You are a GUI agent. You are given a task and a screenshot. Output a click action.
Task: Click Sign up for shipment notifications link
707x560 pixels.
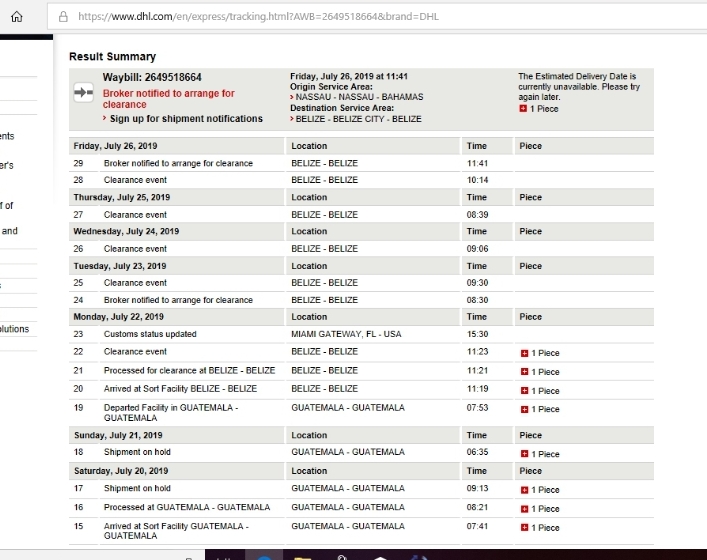click(186, 119)
